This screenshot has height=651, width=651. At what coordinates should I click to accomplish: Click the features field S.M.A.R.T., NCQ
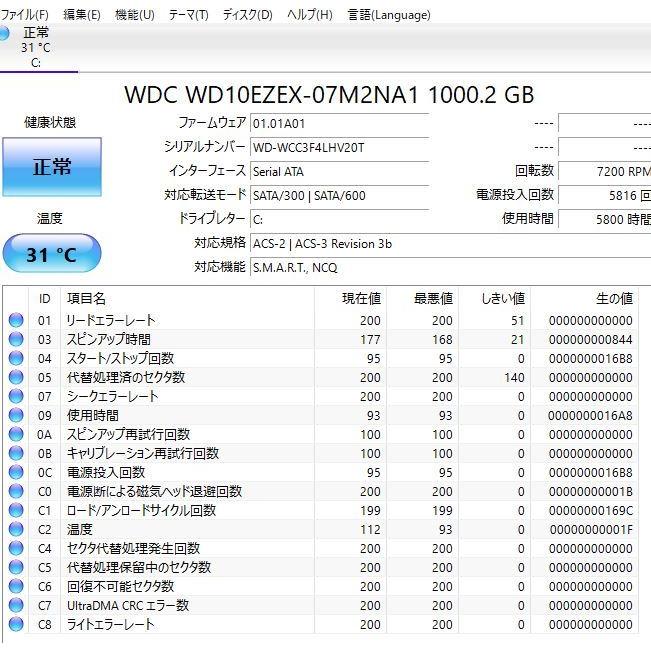(450, 267)
